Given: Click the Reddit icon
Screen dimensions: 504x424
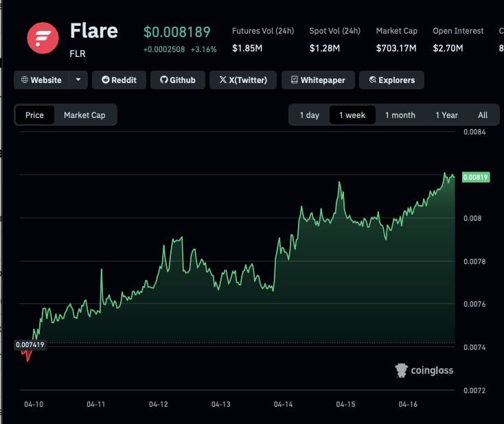Looking at the screenshot, I should click(106, 80).
